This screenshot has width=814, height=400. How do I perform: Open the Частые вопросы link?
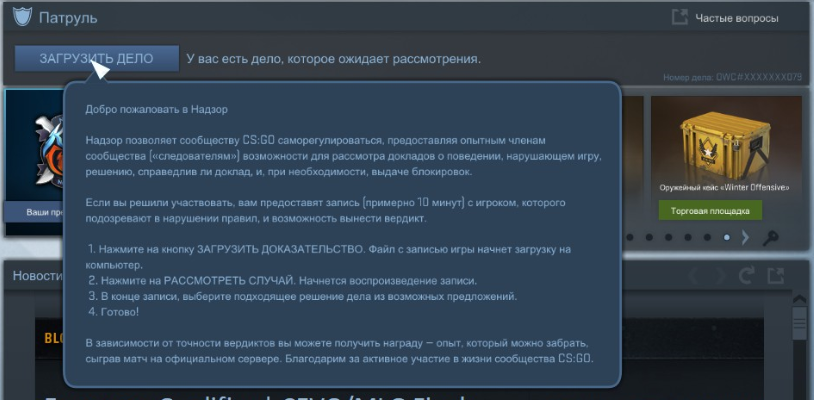pyautogui.click(x=738, y=17)
